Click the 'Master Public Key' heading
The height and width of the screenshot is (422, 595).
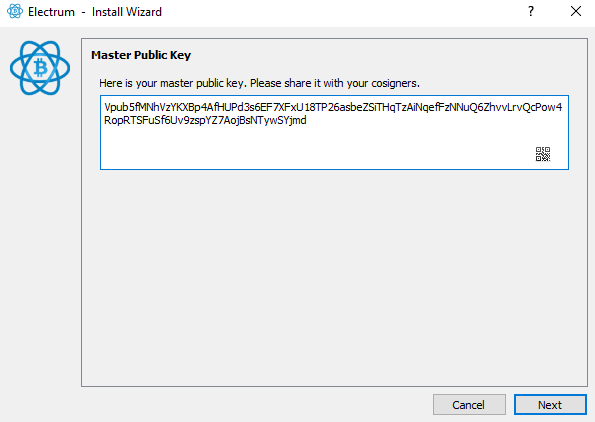click(141, 55)
